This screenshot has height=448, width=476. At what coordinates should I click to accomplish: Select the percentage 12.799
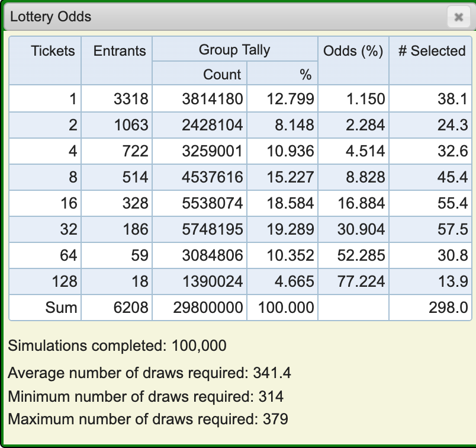[291, 99]
